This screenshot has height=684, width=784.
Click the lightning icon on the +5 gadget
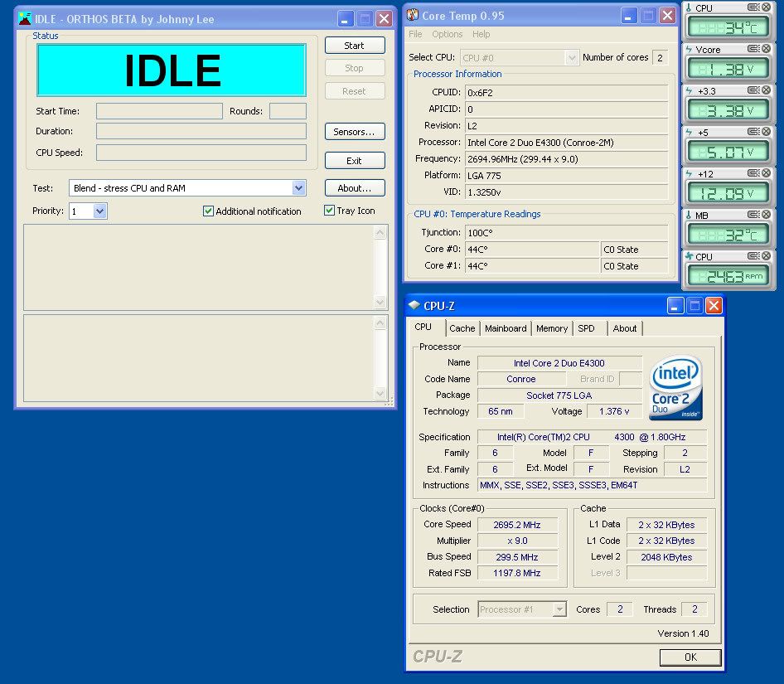689,132
